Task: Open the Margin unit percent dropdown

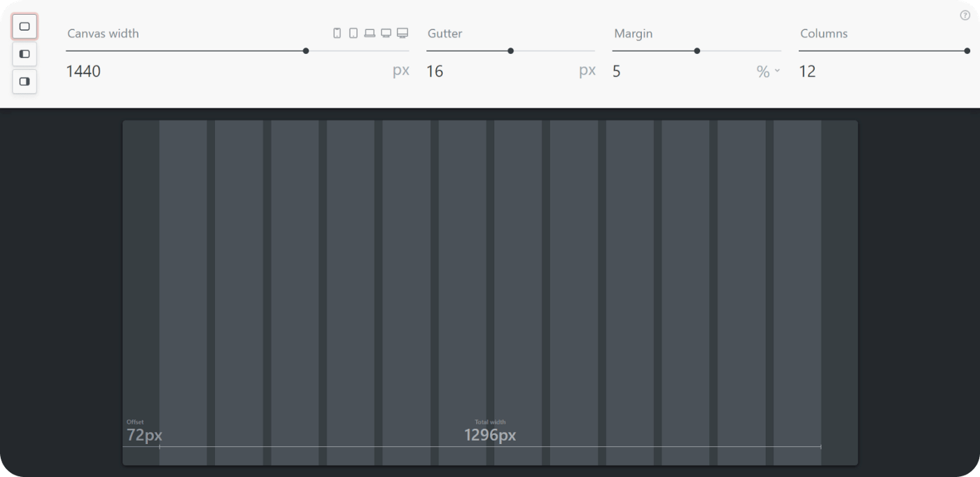Action: pyautogui.click(x=768, y=71)
